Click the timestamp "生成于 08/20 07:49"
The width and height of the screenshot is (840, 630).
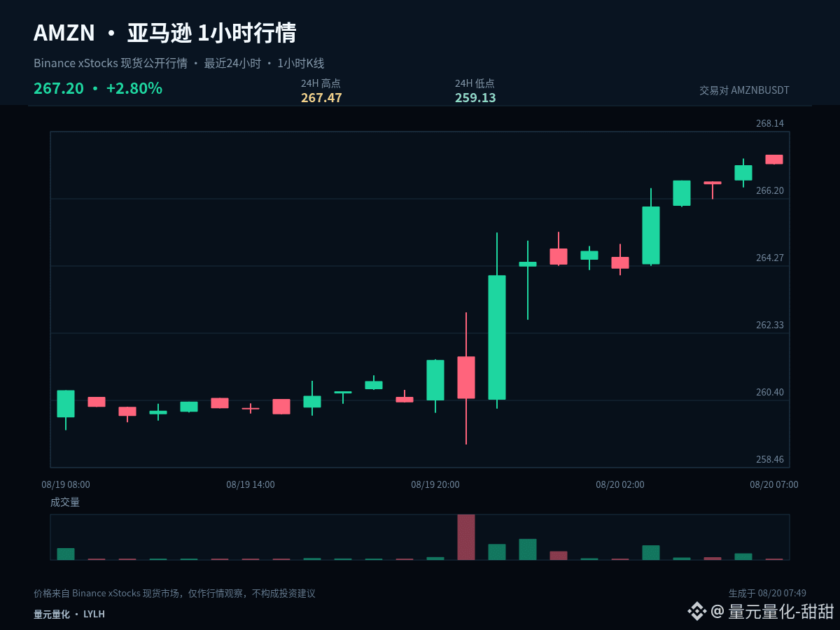[767, 593]
